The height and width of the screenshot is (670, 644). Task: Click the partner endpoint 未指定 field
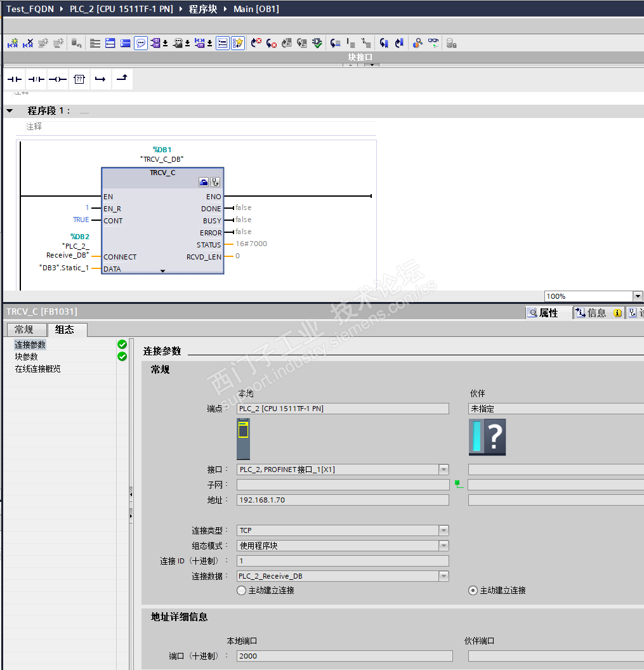556,409
